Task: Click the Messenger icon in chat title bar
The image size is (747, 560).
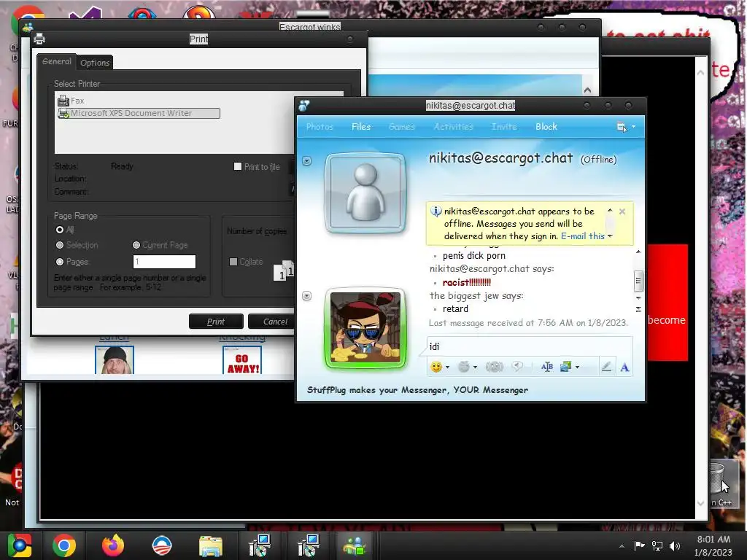Action: click(304, 106)
